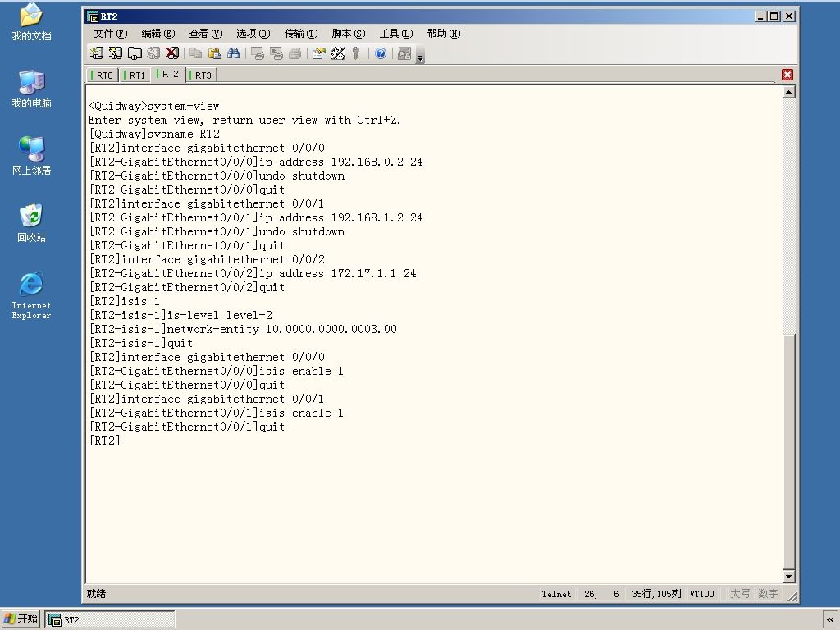Click the Connect in Tab icon
The image size is (840, 630).
tap(135, 53)
